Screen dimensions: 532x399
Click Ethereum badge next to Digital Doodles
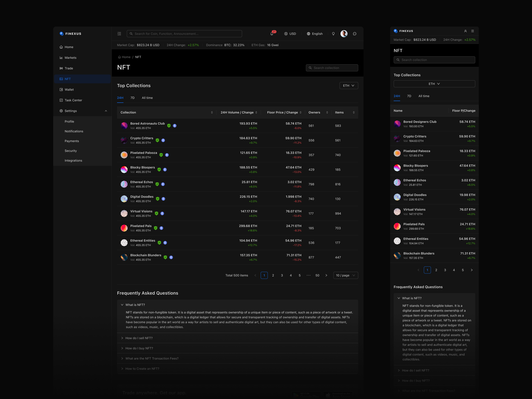pyautogui.click(x=163, y=199)
